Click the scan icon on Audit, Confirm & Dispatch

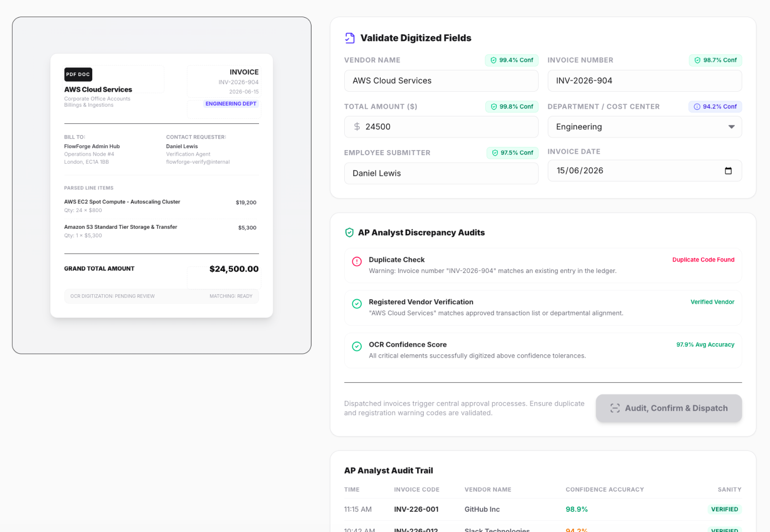tap(615, 408)
